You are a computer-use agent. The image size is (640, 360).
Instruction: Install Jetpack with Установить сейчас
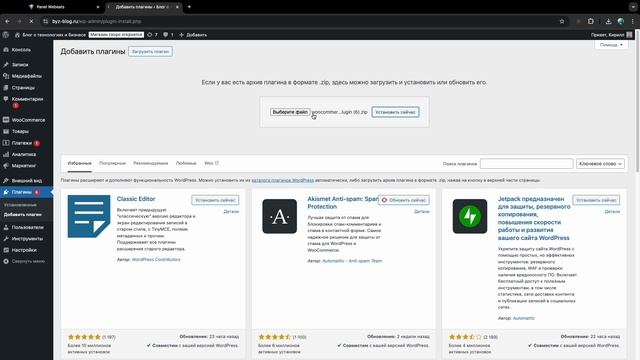(x=596, y=200)
